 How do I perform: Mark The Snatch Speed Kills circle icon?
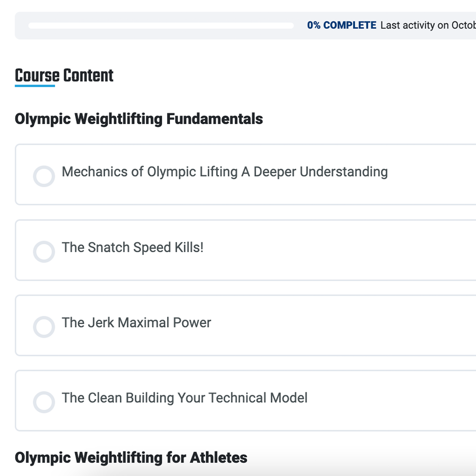pyautogui.click(x=44, y=251)
